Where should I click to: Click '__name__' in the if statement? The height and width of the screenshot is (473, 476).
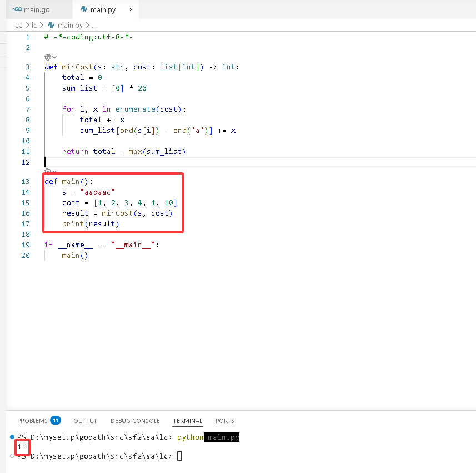pyautogui.click(x=76, y=245)
